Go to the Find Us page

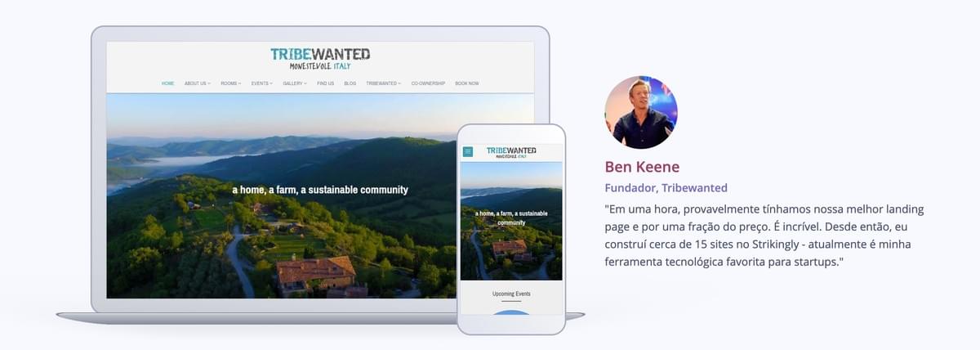[325, 83]
